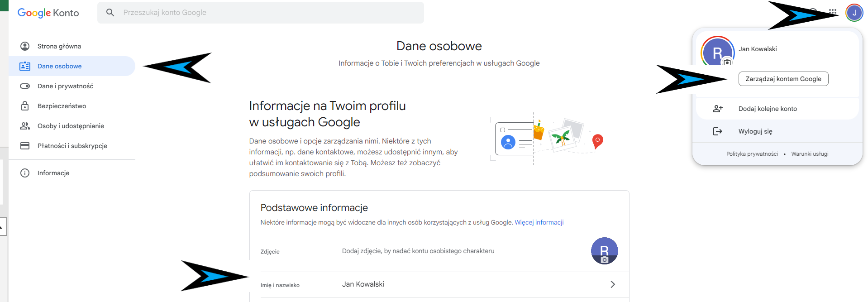The width and height of the screenshot is (868, 302).
Task: Open Płatności i subskrypcje section
Action: (x=72, y=146)
